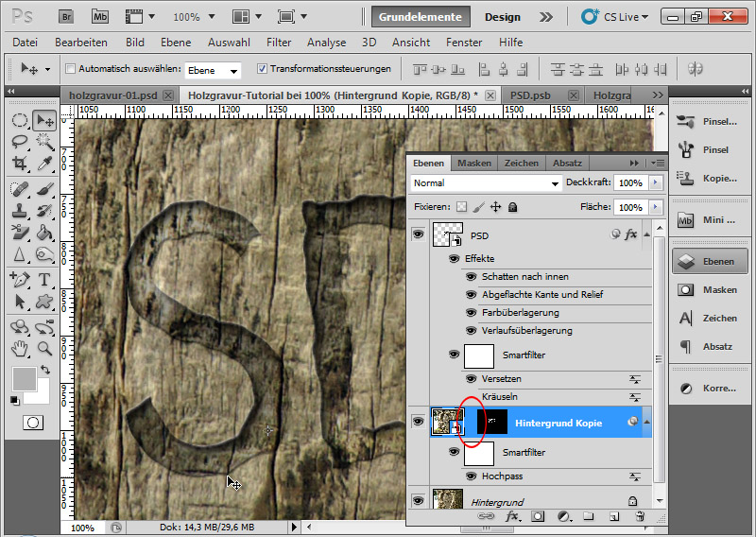The height and width of the screenshot is (537, 756).
Task: Collapse PSD layer effects list
Action: coord(647,234)
